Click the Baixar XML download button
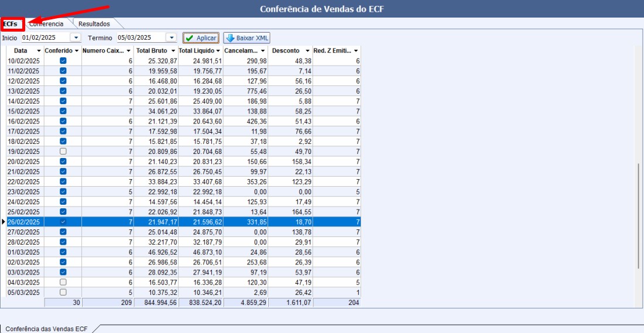644x333 pixels. 246,38
